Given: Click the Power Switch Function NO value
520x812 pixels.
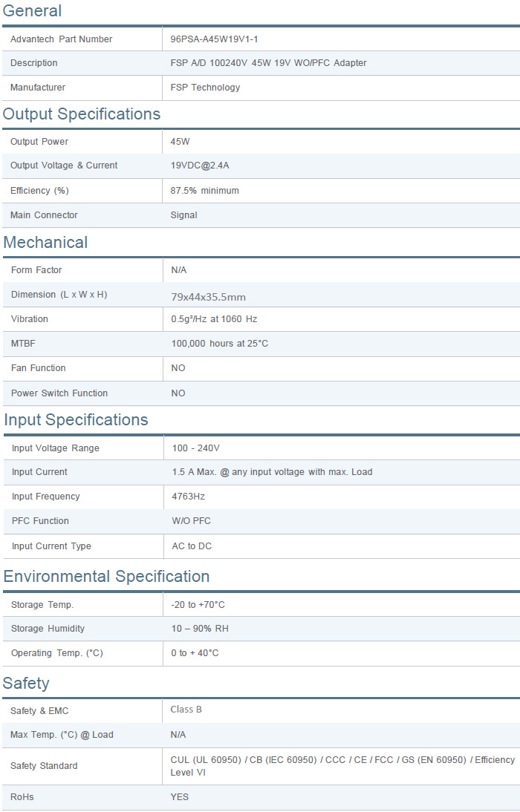Looking at the screenshot, I should pyautogui.click(x=178, y=393).
